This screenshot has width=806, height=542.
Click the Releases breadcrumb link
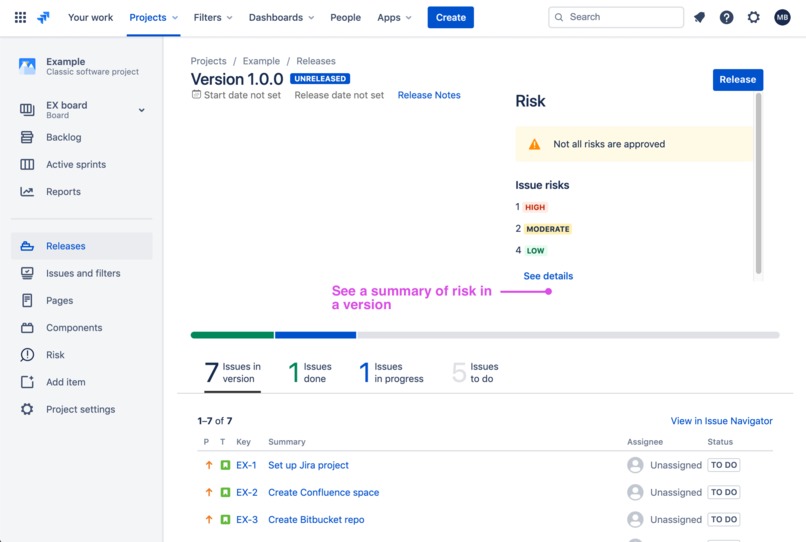[x=316, y=61]
